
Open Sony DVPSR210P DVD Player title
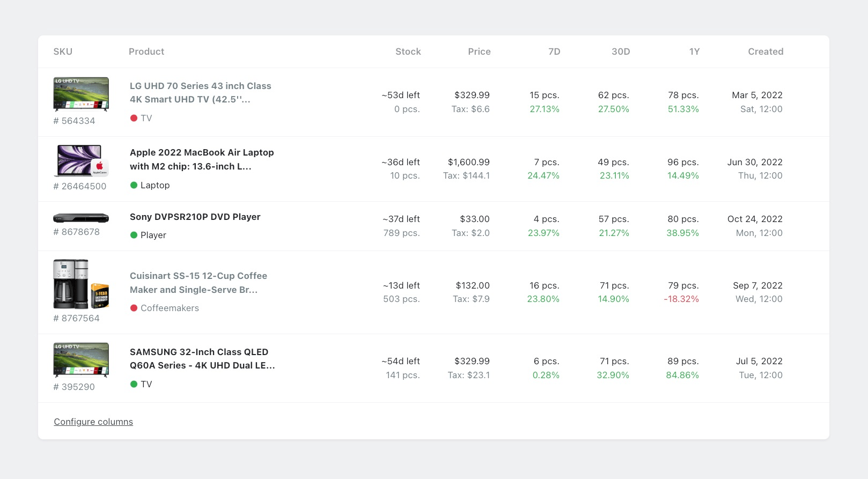tap(195, 217)
